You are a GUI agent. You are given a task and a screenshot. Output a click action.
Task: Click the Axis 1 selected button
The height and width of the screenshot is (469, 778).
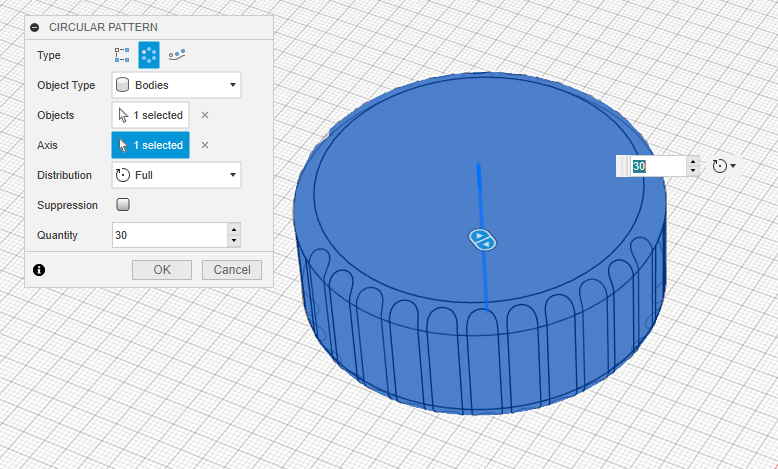[x=150, y=145]
